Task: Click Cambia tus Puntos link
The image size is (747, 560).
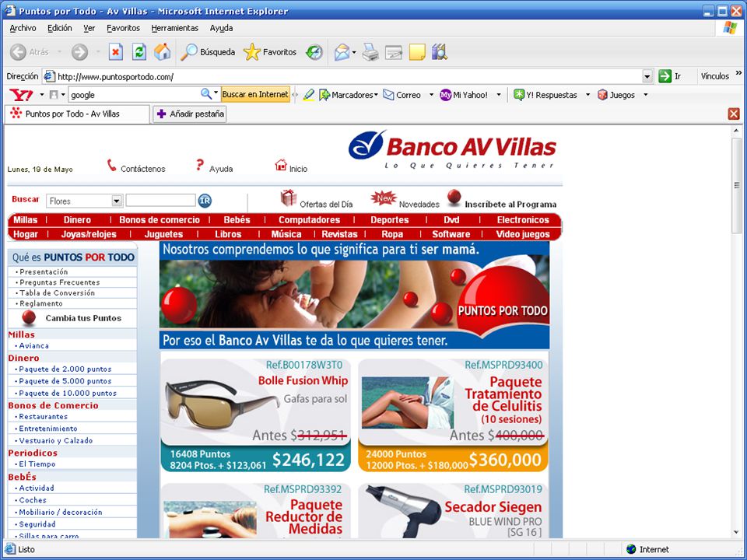Action: [x=83, y=318]
